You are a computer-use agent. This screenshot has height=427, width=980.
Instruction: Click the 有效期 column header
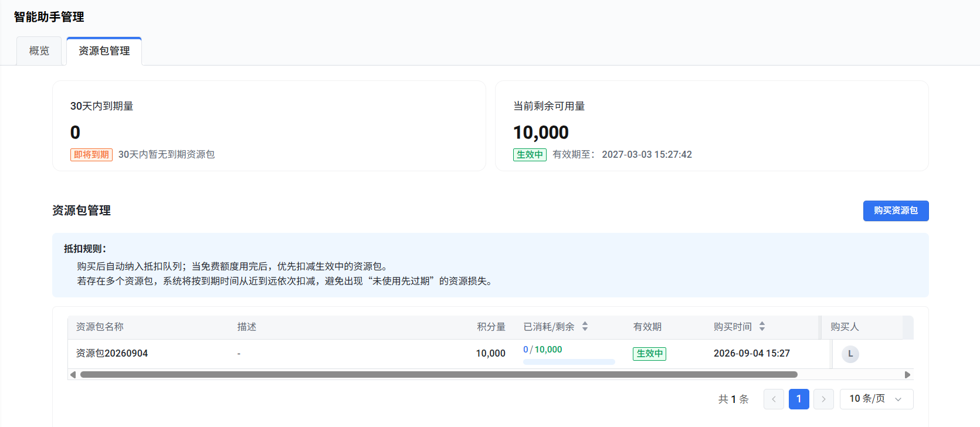tap(647, 327)
